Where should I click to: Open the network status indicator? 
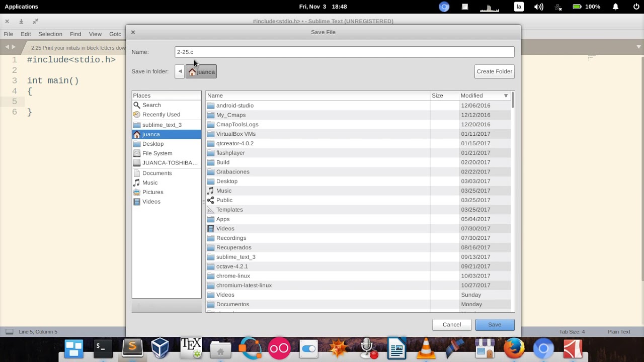point(557,7)
